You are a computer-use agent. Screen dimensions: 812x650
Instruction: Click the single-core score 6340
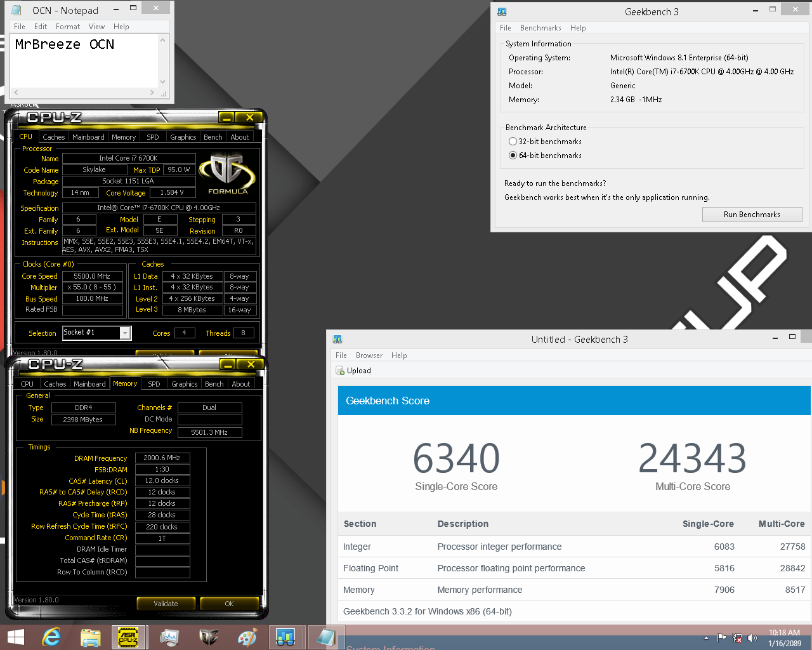(x=456, y=458)
